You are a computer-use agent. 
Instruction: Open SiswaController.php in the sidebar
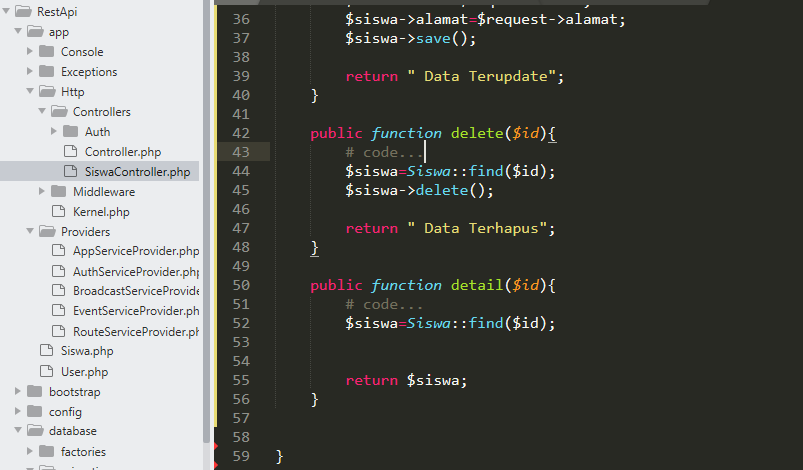click(x=136, y=172)
